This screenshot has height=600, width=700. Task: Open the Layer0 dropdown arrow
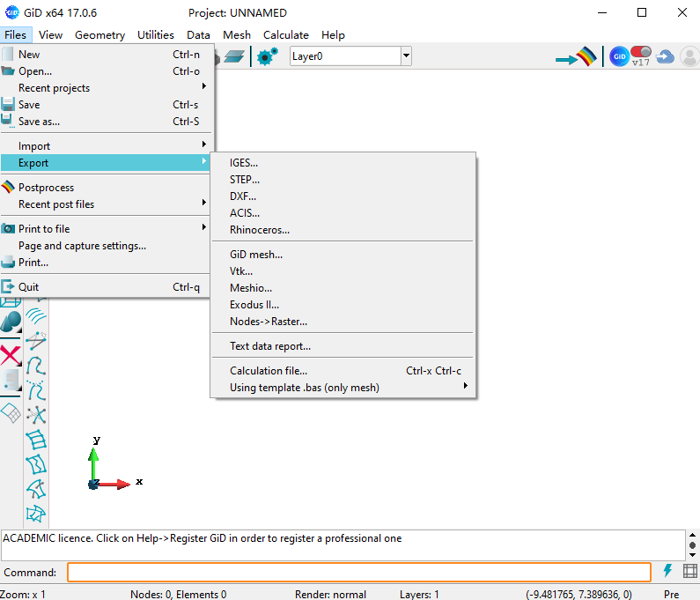[x=406, y=56]
